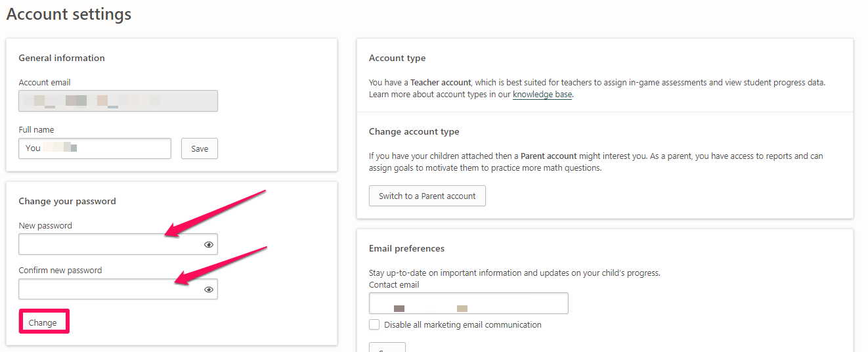Click the Confirm new password label
This screenshot has height=352, width=868.
60,270
